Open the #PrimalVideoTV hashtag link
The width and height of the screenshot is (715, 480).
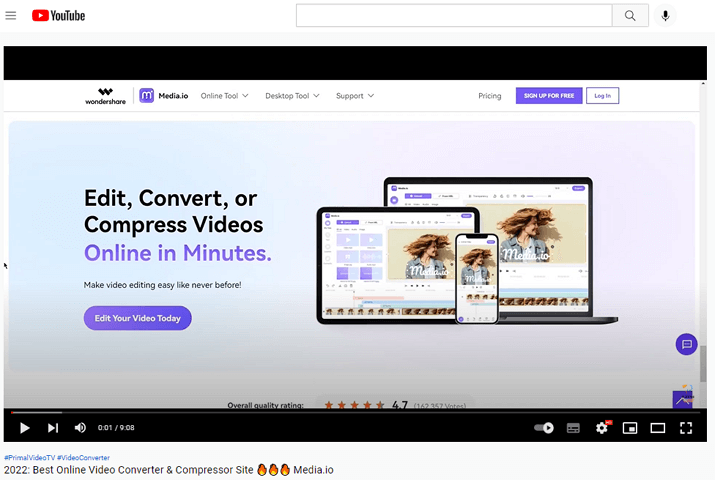click(x=30, y=457)
